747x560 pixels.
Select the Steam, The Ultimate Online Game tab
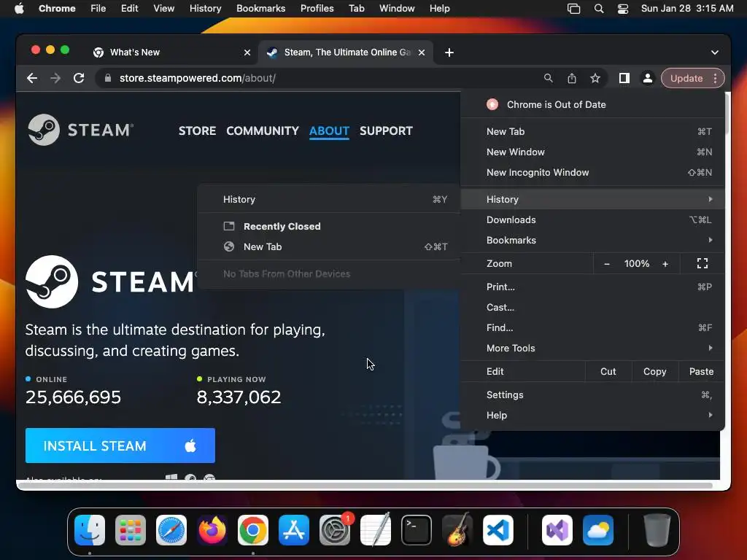click(x=346, y=52)
